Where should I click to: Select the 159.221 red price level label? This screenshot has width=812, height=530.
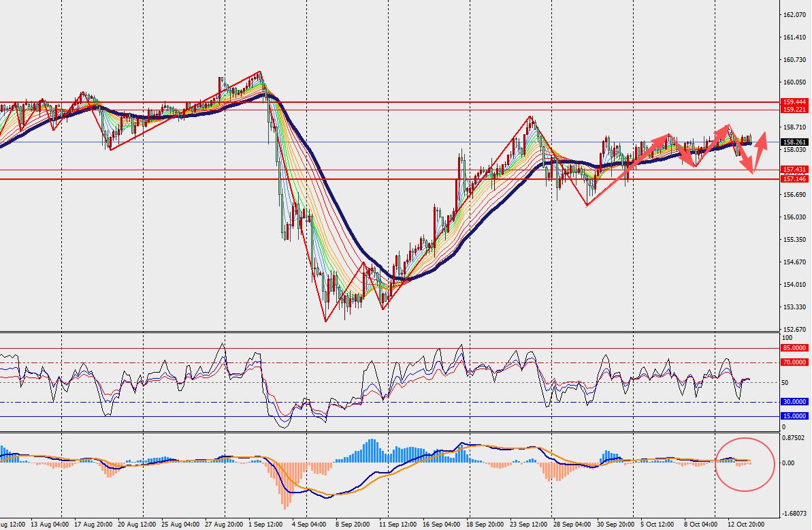click(794, 109)
